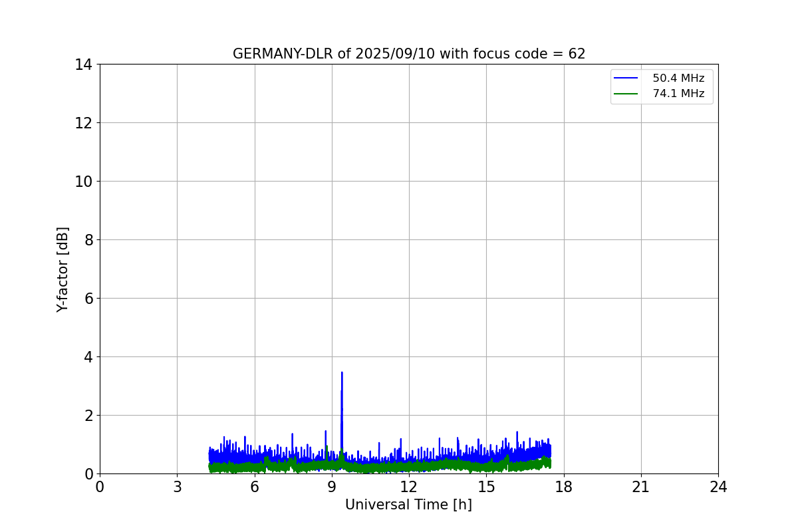Click the tall blue spike peak
Viewport: 798px width, 532px height.
pos(342,373)
